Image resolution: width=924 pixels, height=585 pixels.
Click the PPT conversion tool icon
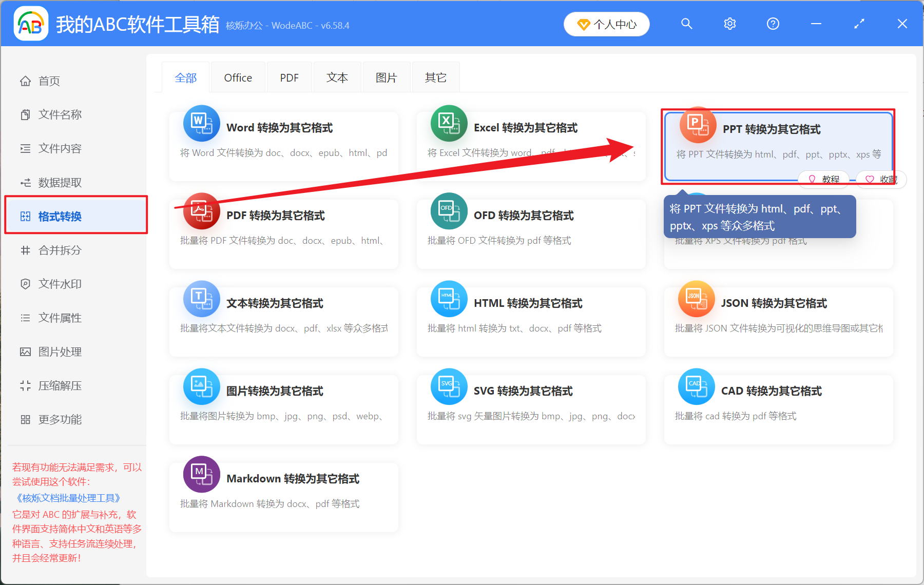pos(697,125)
